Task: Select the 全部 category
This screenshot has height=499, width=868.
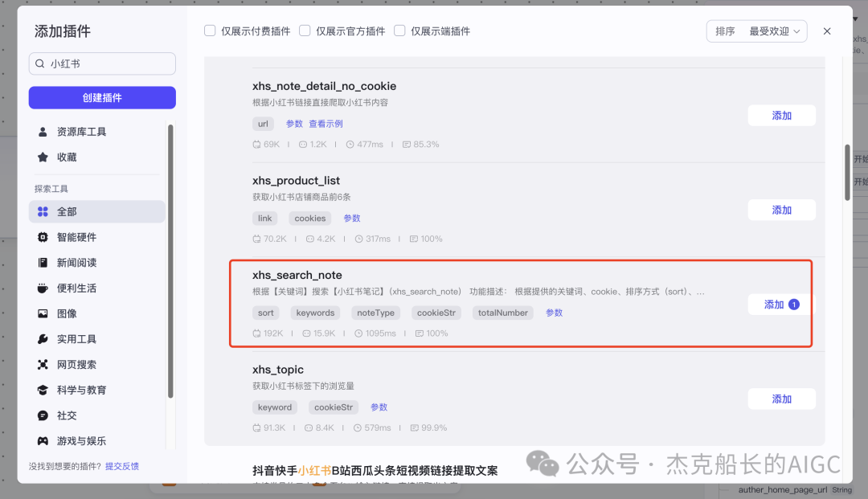Action: [97, 211]
